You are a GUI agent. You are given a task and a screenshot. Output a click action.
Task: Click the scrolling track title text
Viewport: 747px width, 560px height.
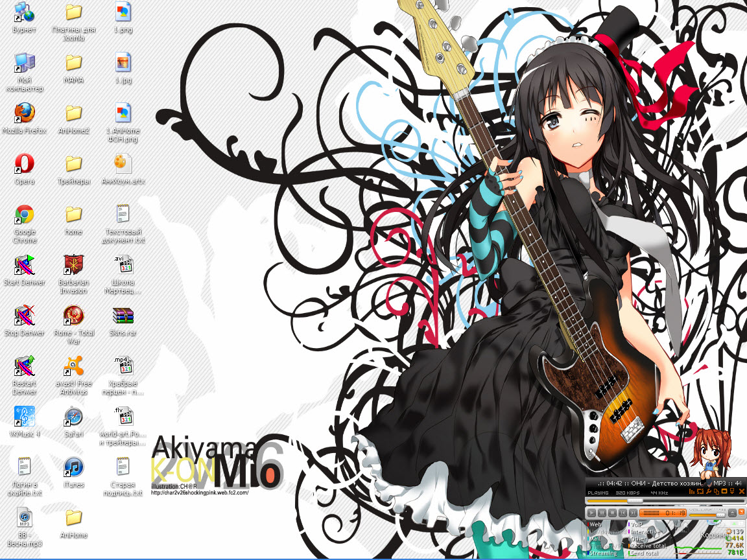point(670,484)
